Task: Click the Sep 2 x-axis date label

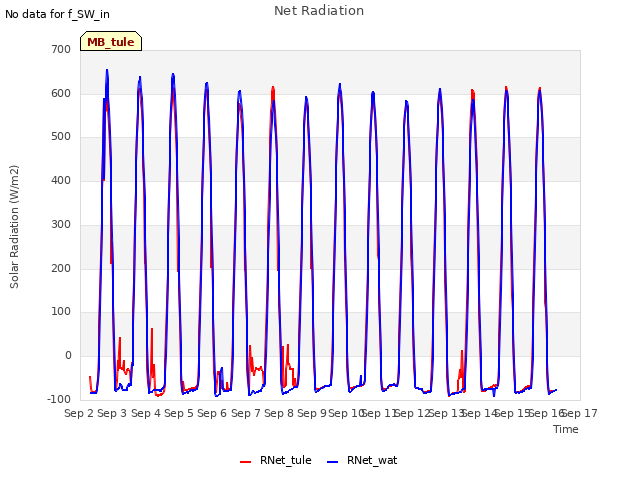Action: point(79,413)
